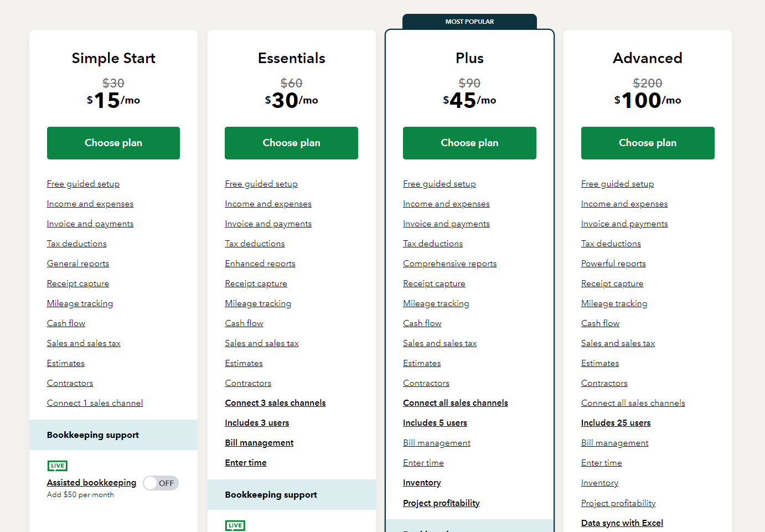Open the Assisted bookkeeping link
Screen dimensions: 765x532
pos(91,483)
